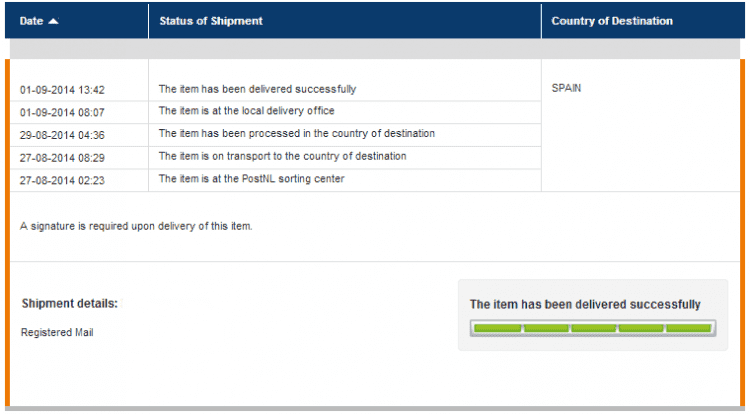Screen dimensions: 750x414
Task: Select 'The item is at the local delivery office'
Action: point(246,110)
